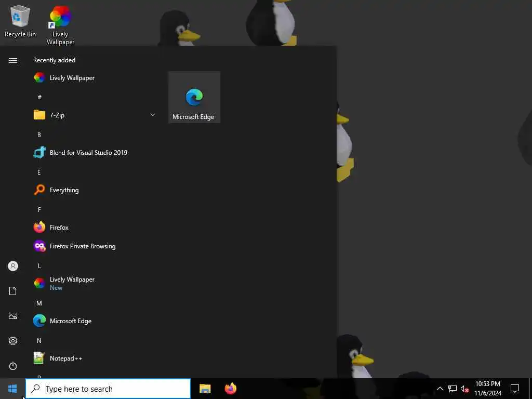
Task: Open File Explorer from the taskbar
Action: (205, 389)
